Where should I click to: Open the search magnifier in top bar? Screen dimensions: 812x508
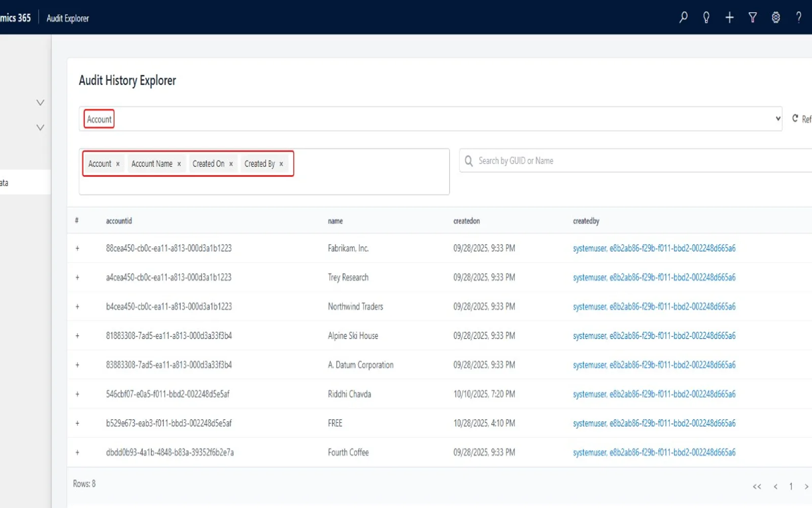point(683,18)
